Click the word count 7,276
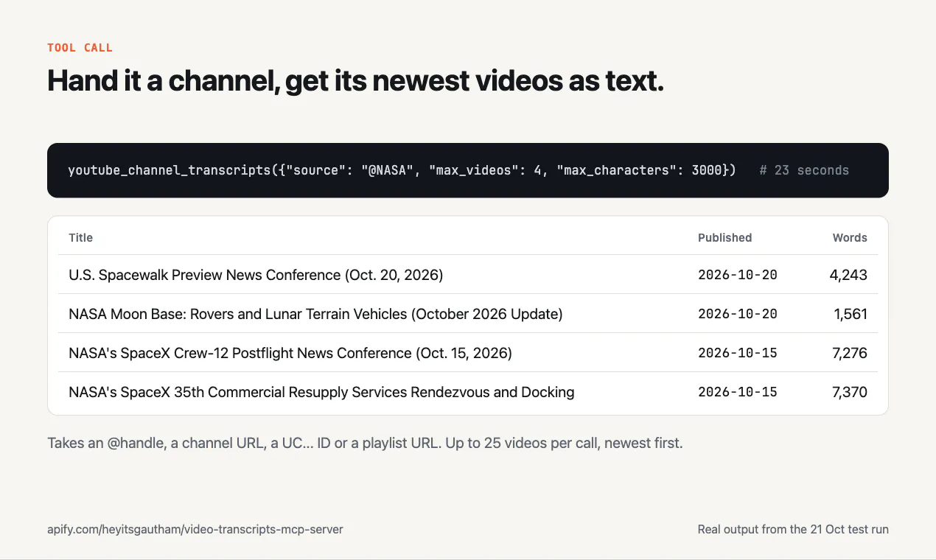This screenshot has width=936, height=560. coord(849,353)
